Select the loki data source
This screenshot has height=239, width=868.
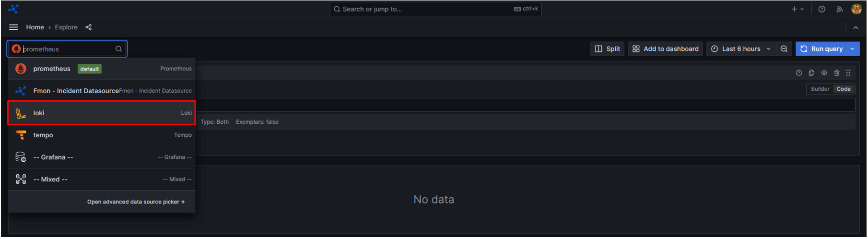coord(101,113)
